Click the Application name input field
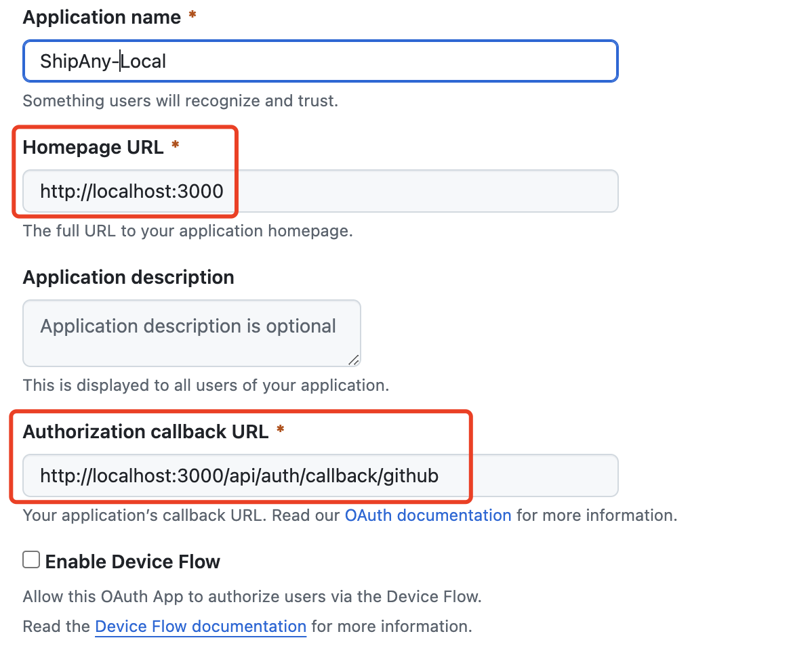 (320, 62)
